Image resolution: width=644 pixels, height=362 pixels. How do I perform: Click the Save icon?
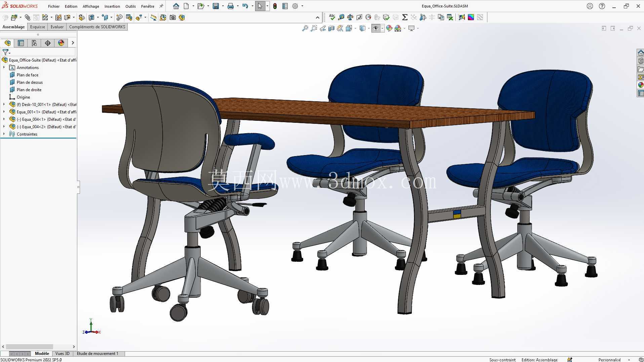[x=216, y=6]
